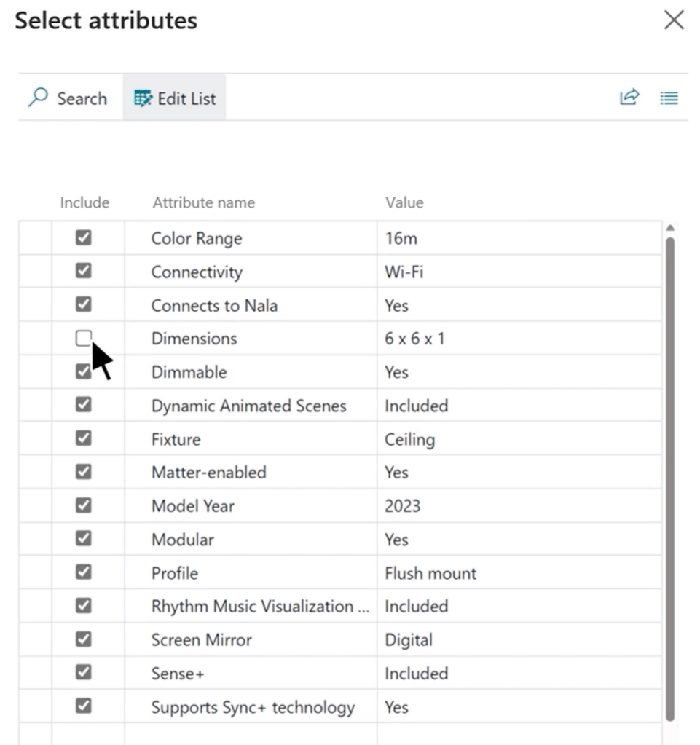Click the Share icon in toolbar
Viewport: 700px width, 745px height.
[629, 98]
